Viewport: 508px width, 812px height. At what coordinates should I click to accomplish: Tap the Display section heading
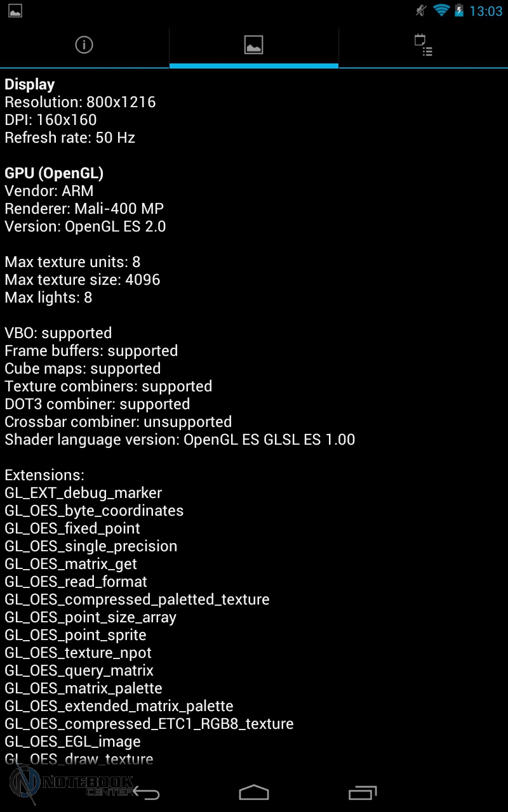[30, 84]
